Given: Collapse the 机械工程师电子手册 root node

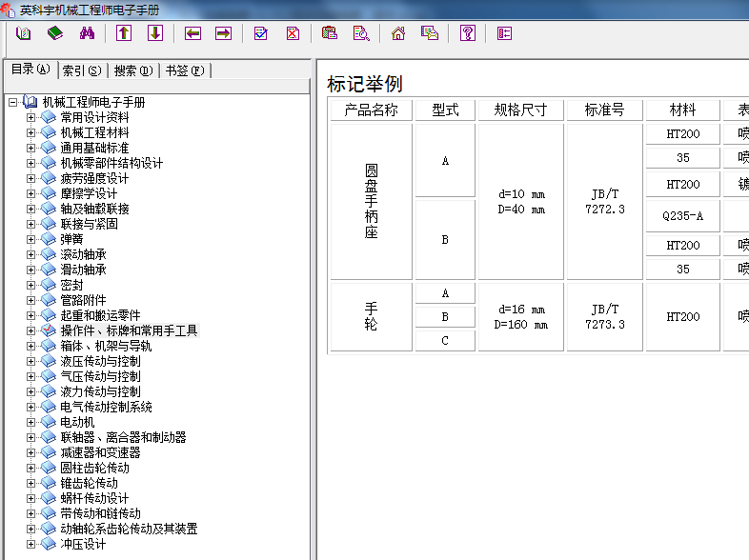Looking at the screenshot, I should point(13,102).
